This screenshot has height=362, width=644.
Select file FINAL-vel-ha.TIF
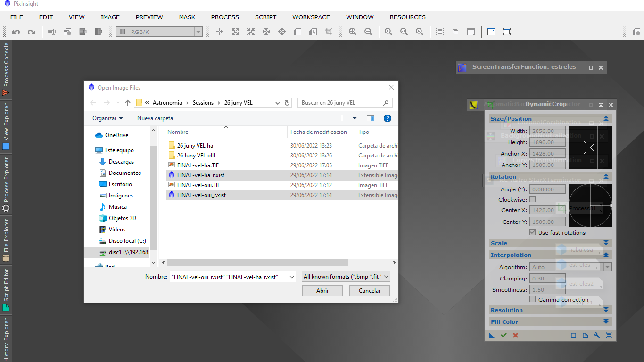click(198, 165)
